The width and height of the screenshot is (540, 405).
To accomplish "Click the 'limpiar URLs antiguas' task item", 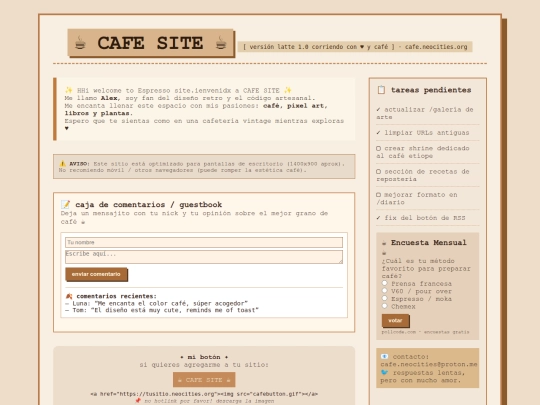I will 423,133.
